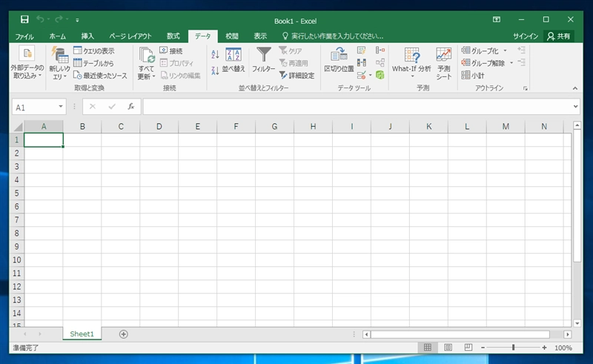593x364 pixels.
Task: Sort ascending with the A to Z icon
Action: [x=215, y=54]
